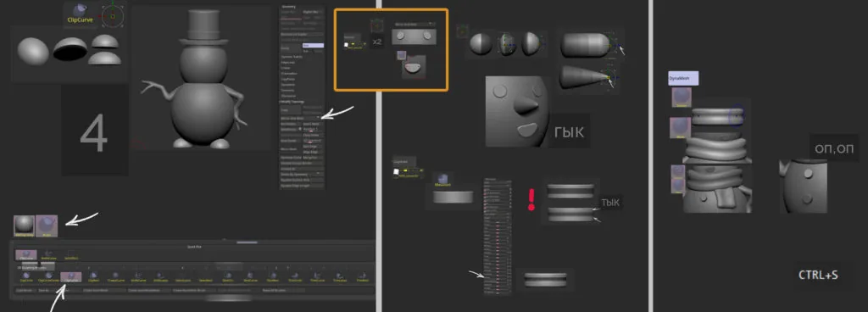The height and width of the screenshot is (312, 868).
Task: Toggle the highlighted Smt button in Geometry panel
Action: pyautogui.click(x=314, y=46)
